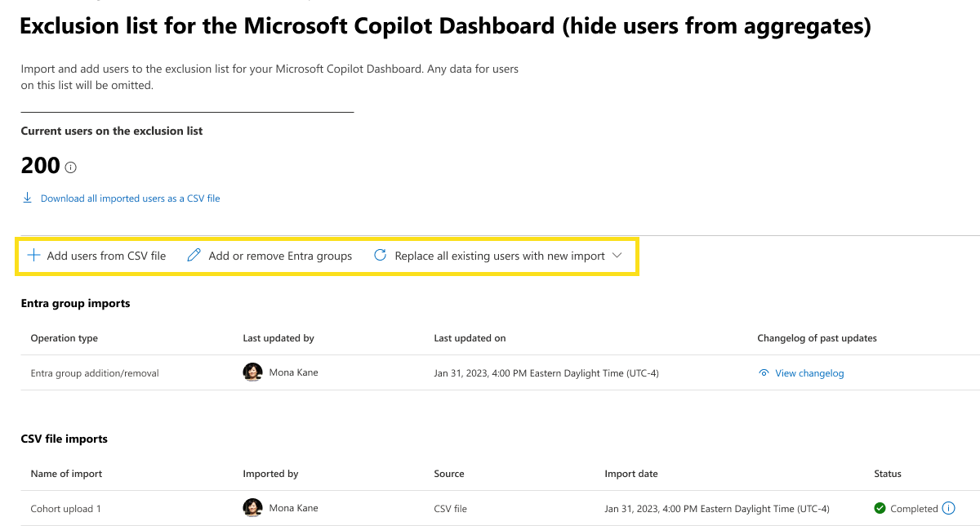This screenshot has width=980, height=526.
Task: Choose Add or remove Entra groups
Action: pyautogui.click(x=280, y=256)
